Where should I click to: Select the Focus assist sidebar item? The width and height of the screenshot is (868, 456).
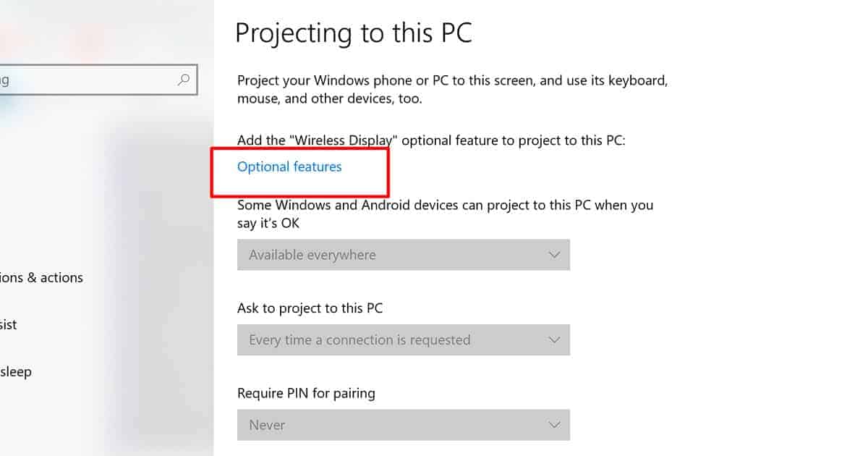tap(9, 325)
